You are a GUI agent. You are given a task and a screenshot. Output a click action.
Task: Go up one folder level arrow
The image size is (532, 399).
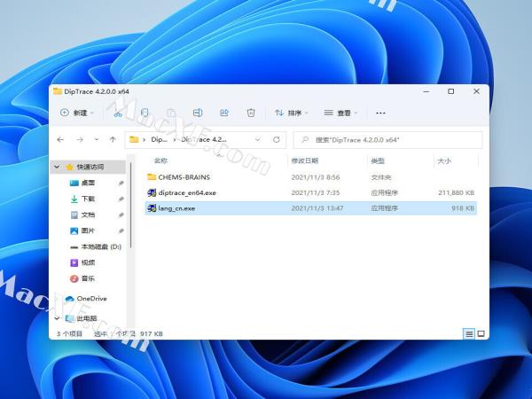click(x=113, y=139)
